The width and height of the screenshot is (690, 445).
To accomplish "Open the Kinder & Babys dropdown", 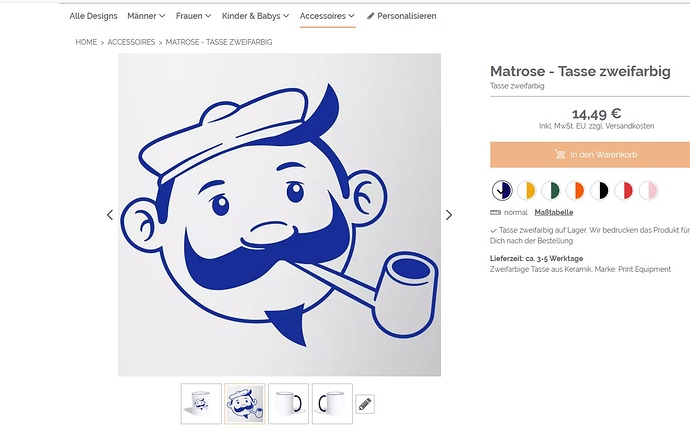I will point(255,16).
